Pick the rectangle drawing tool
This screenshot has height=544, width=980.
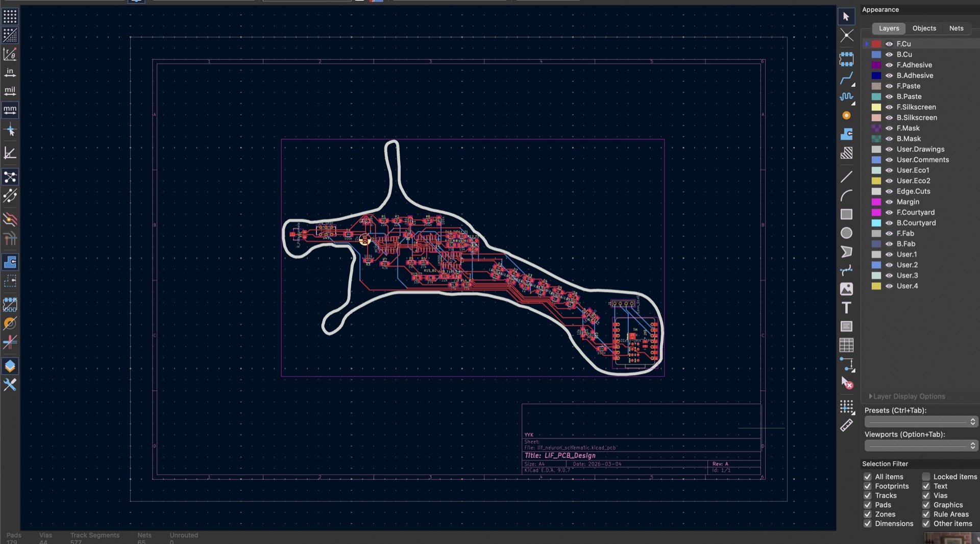(x=847, y=214)
